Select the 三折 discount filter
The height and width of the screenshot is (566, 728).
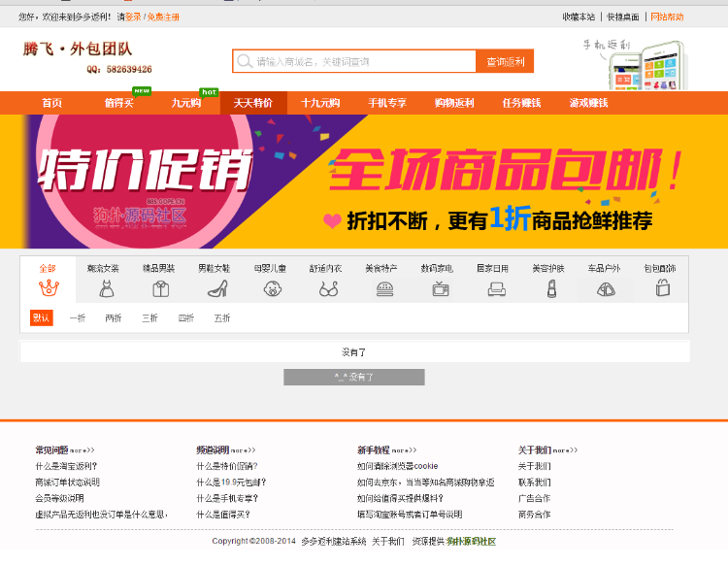coord(149,318)
